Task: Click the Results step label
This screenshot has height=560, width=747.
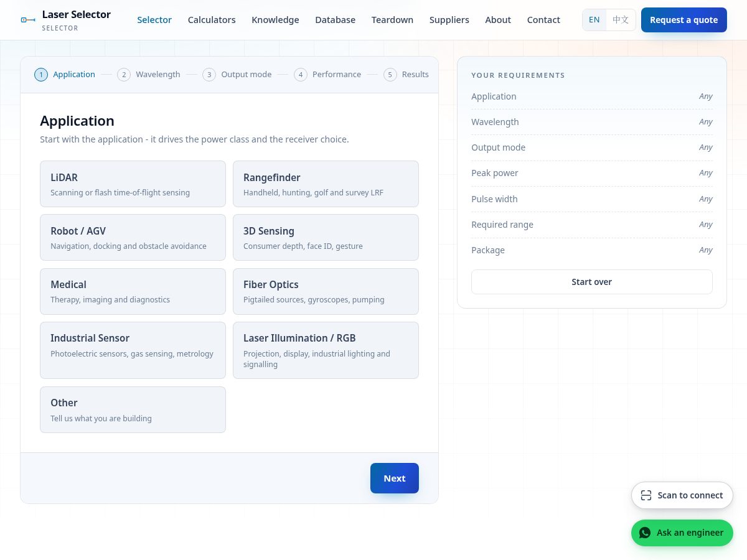Action: 415,75
